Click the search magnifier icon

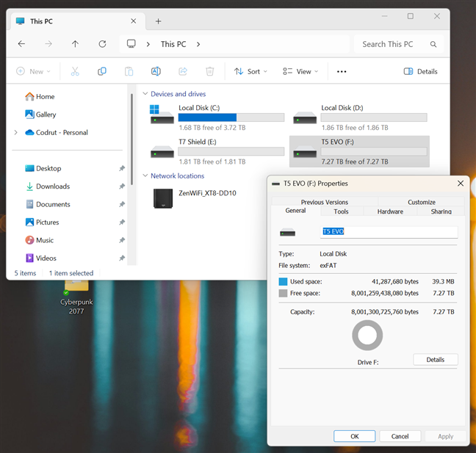point(433,44)
